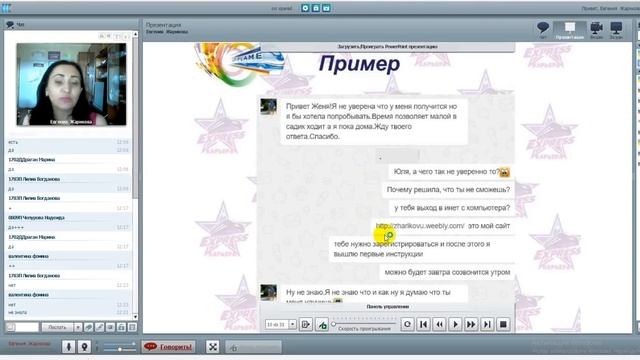
Task: Click the second blue icon in top bar
Action: 316,8
